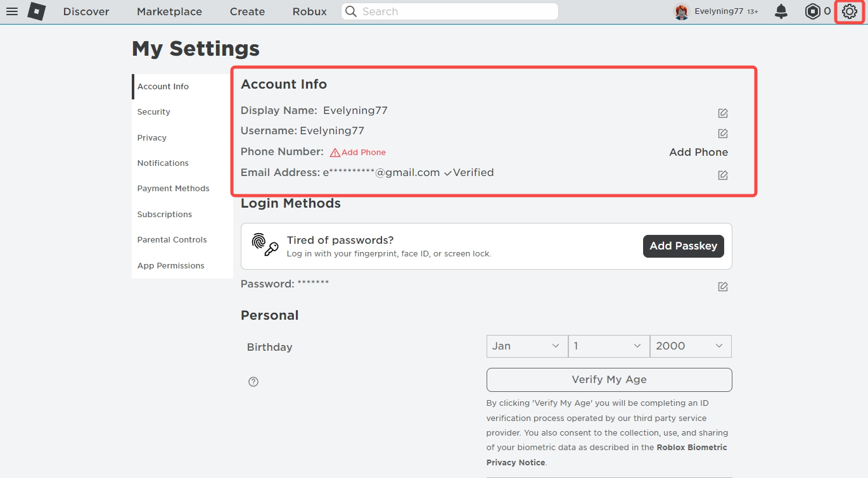The height and width of the screenshot is (478, 868).
Task: Click the password edit icon
Action: click(x=723, y=287)
